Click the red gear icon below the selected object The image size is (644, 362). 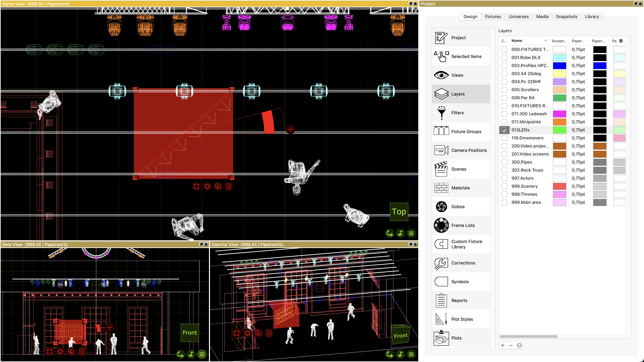click(207, 186)
